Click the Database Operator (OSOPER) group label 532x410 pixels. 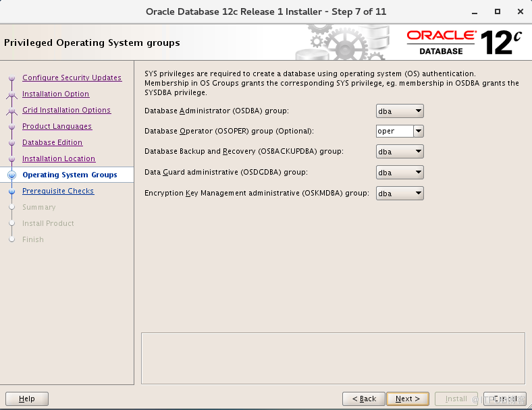click(x=229, y=131)
